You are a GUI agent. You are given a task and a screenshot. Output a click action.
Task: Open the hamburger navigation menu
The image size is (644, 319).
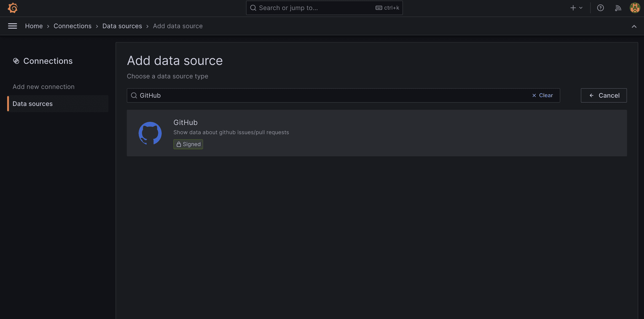tap(12, 26)
